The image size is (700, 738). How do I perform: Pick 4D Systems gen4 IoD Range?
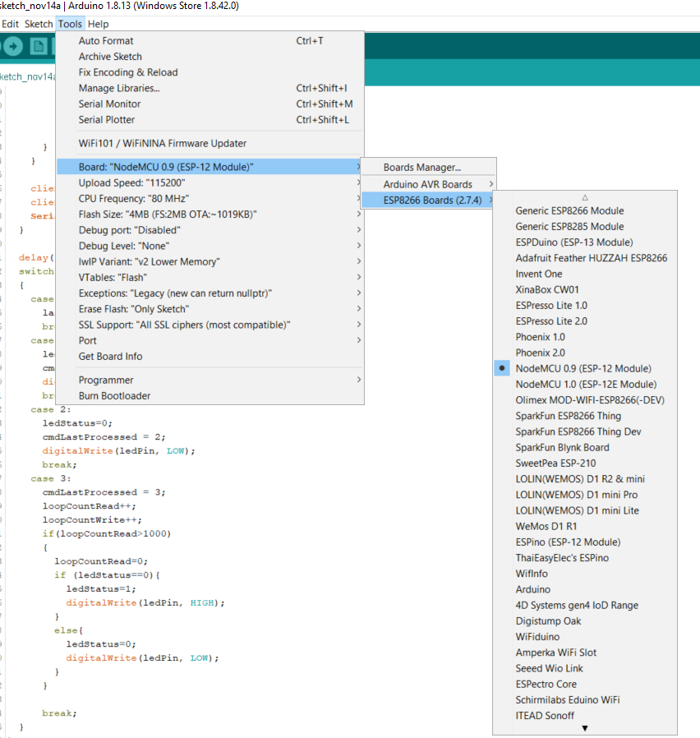pos(585,605)
